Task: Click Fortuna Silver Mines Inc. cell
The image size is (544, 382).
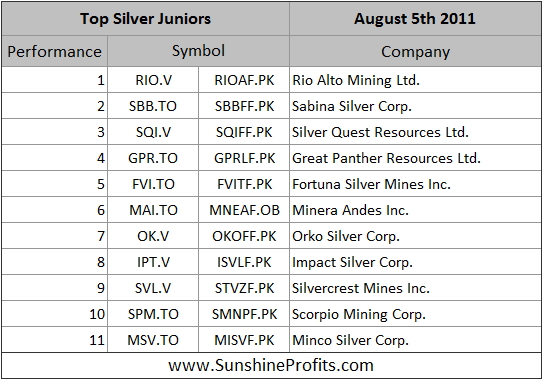Action: tap(415, 184)
